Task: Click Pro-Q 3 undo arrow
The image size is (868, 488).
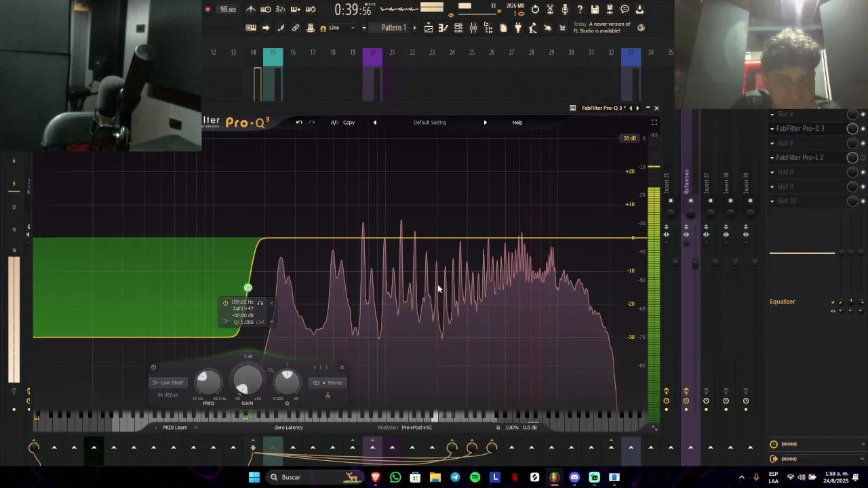Action: (x=299, y=122)
